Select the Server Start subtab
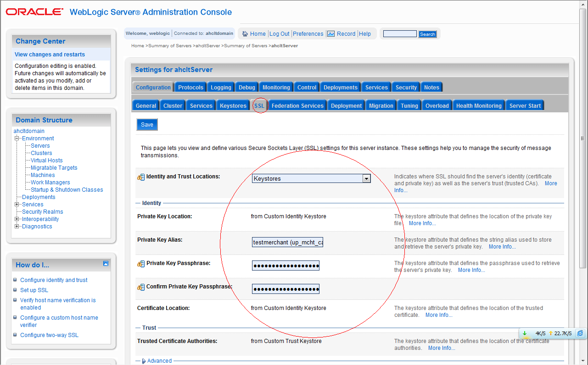Screen dimensions: 588x365 click(525, 106)
